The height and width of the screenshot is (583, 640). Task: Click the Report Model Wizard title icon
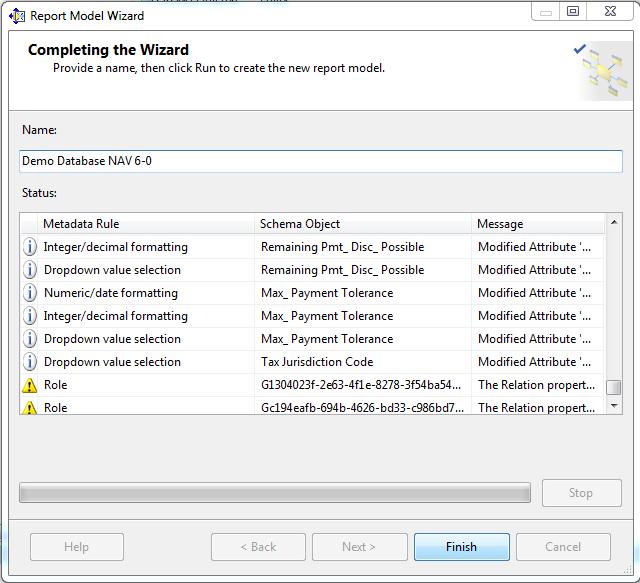[x=17, y=16]
